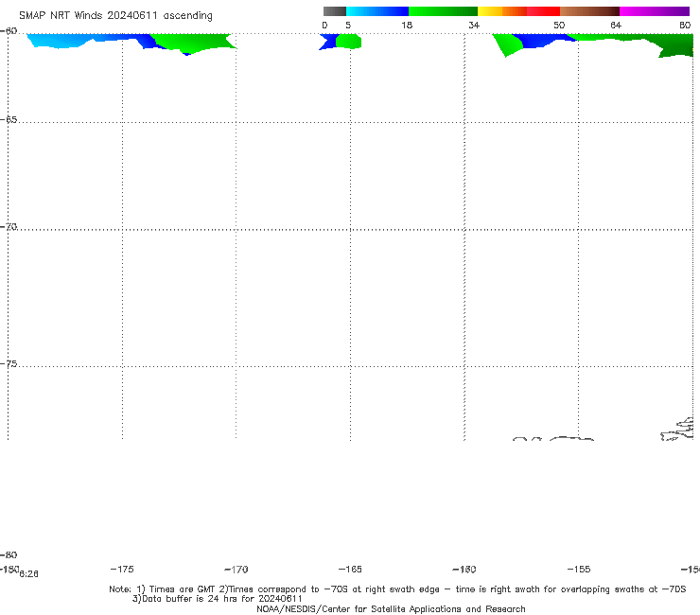The height and width of the screenshot is (615, 700).
Task: Click the color bar label "50"
Action: click(559, 26)
